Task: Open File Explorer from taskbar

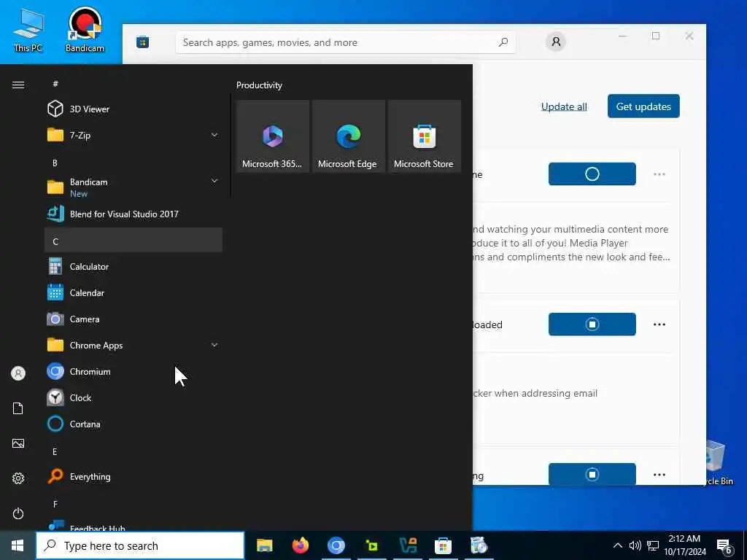Action: click(x=264, y=545)
